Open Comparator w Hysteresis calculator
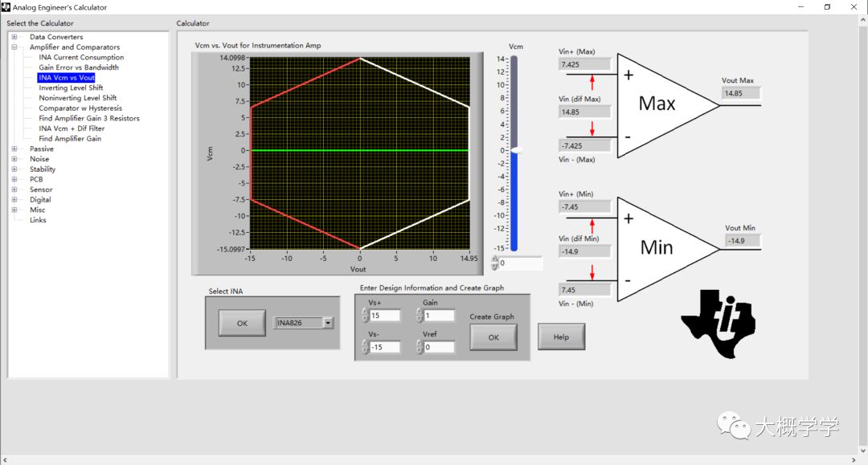The height and width of the screenshot is (465, 868). coord(80,108)
